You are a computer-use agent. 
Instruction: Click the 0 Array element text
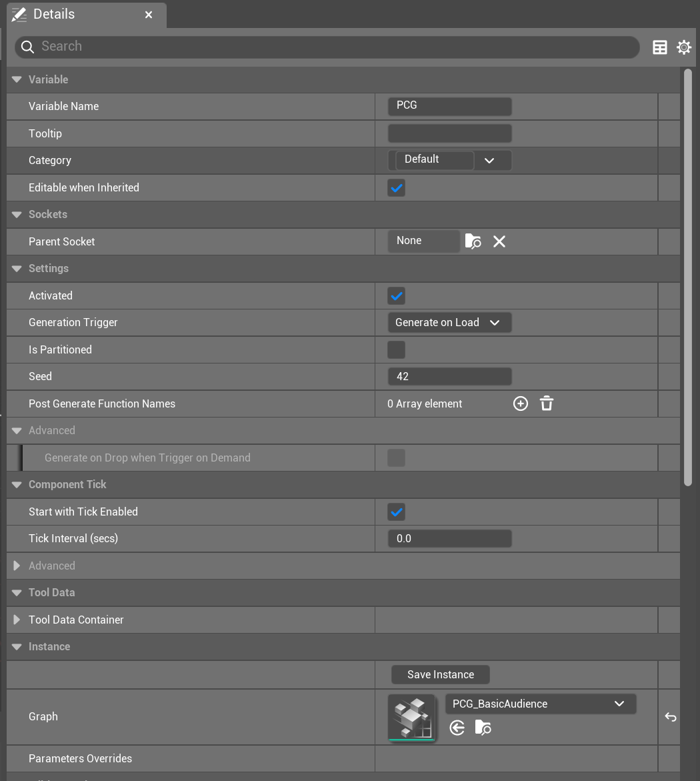click(x=425, y=404)
